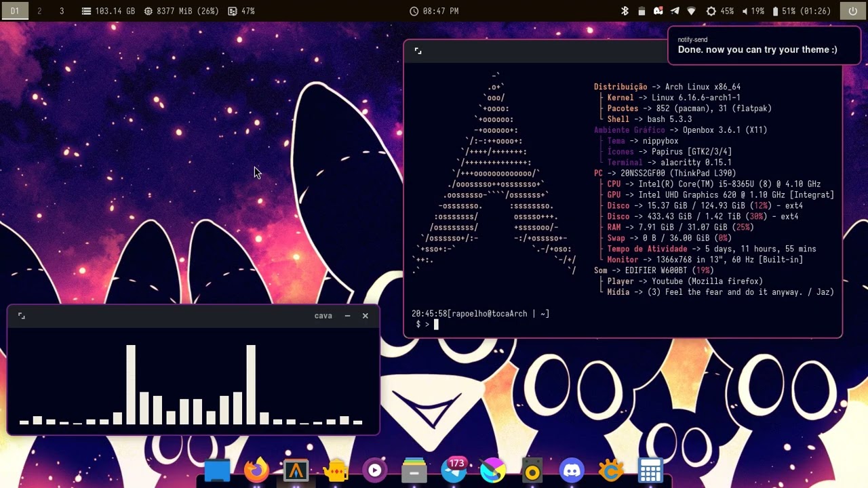Click the memory 8377 MiB module

click(181, 11)
